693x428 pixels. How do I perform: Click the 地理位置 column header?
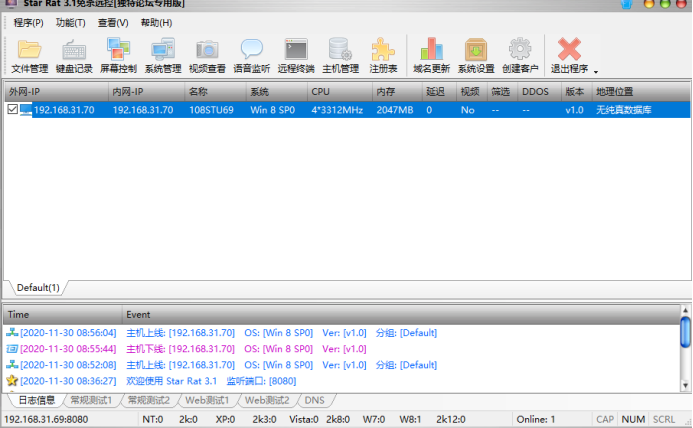640,92
